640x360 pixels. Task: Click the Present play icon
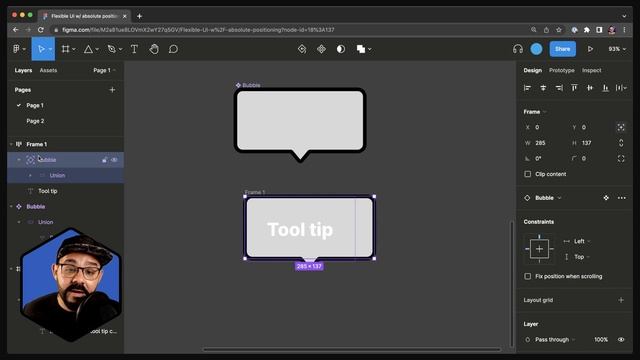[x=590, y=49]
